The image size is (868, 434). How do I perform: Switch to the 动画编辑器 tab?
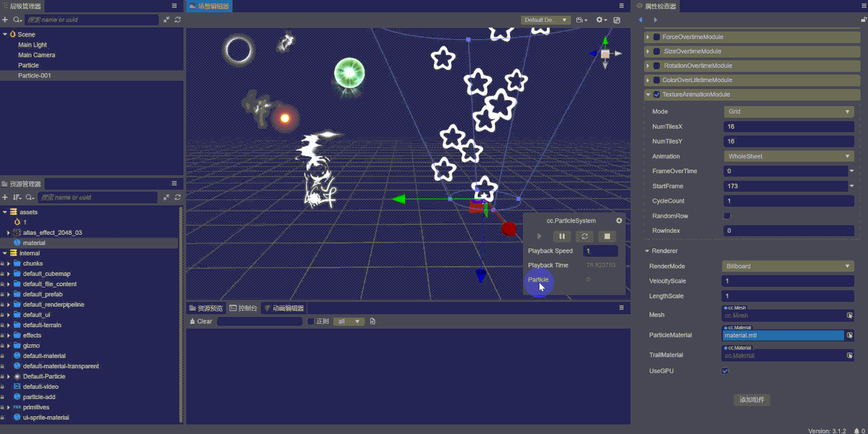click(283, 308)
